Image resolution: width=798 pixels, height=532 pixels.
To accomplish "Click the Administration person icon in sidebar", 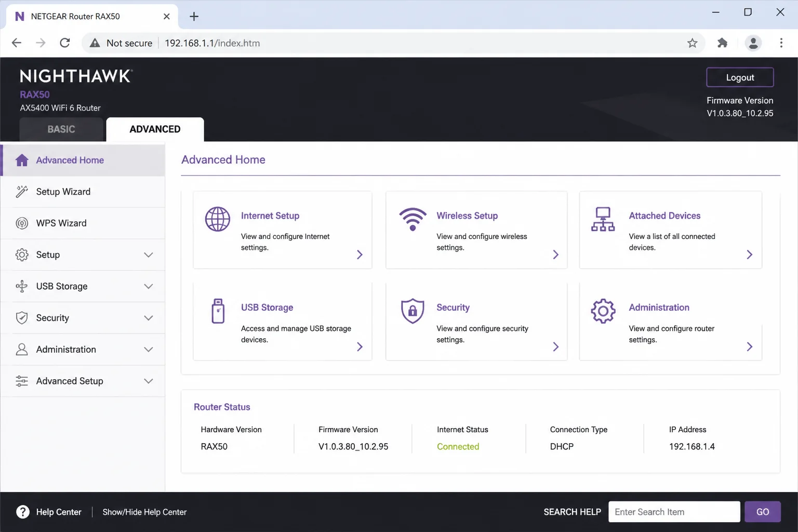I will pos(22,350).
